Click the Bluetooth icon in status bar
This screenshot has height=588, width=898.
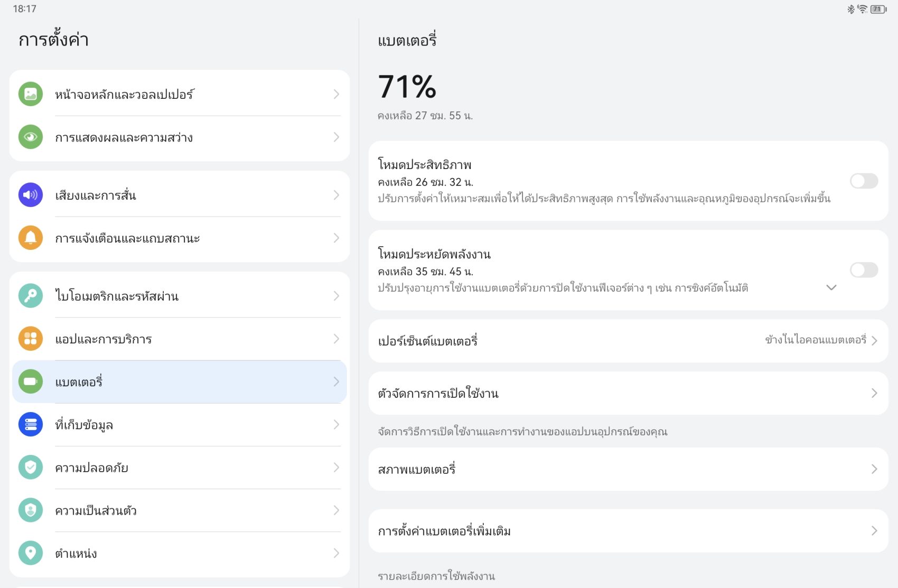point(850,9)
